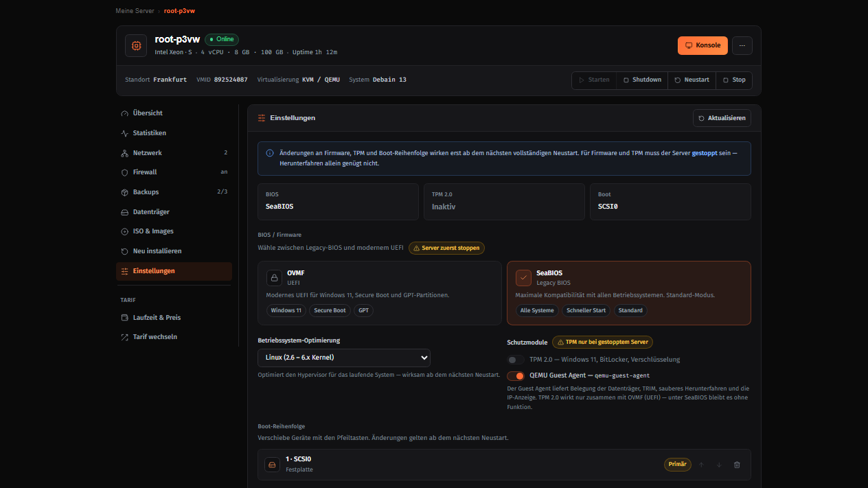Viewport: 868px width, 488px height.
Task: Click the checkmark icon on SeaBIOS card
Action: click(x=523, y=278)
